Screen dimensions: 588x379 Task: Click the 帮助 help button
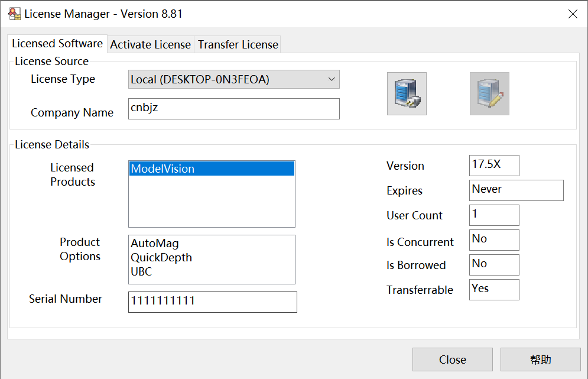pyautogui.click(x=540, y=359)
